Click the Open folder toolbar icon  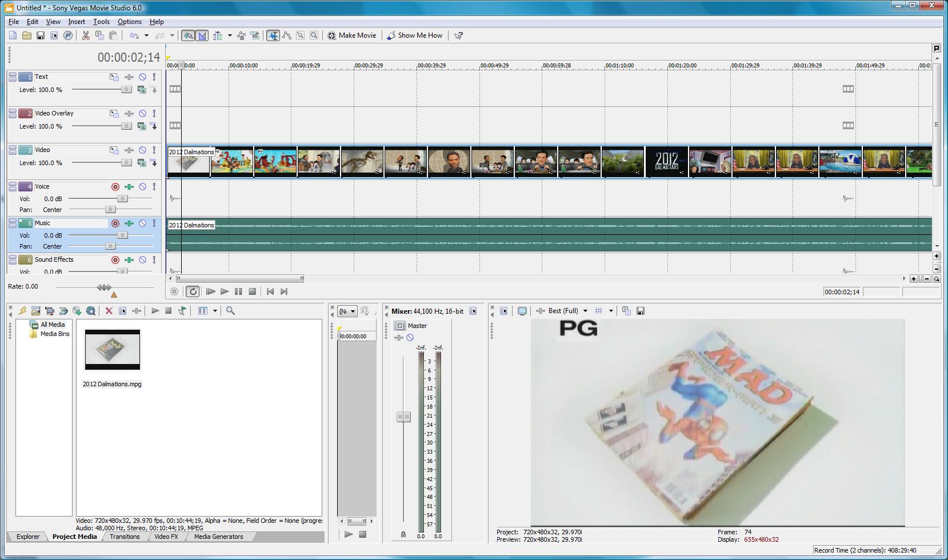tap(27, 35)
